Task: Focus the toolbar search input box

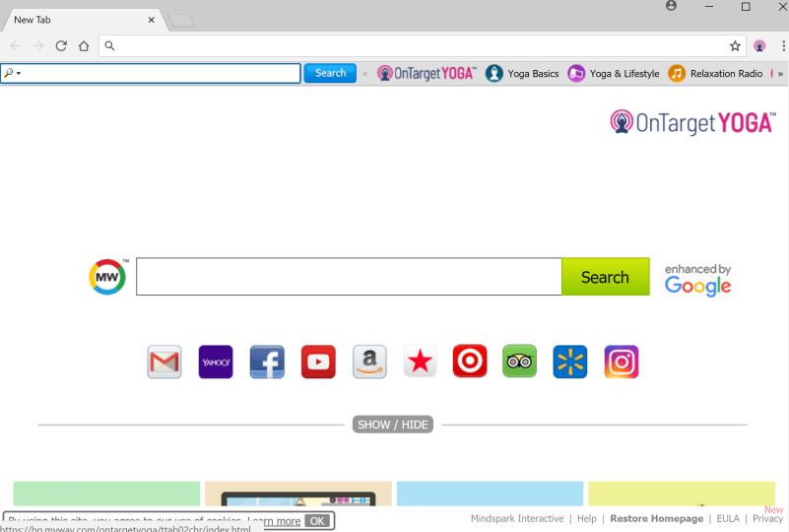Action: pos(151,74)
